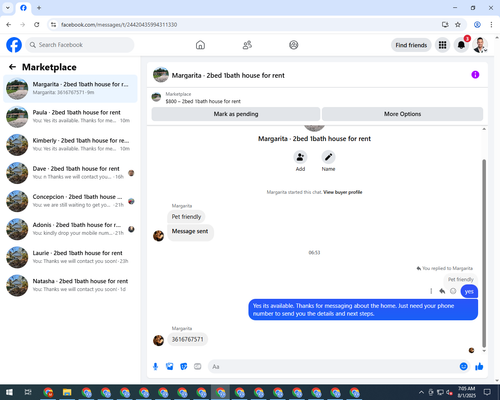Choose a sticker from the composer
Viewport: 500px width, 400px height.
184,367
